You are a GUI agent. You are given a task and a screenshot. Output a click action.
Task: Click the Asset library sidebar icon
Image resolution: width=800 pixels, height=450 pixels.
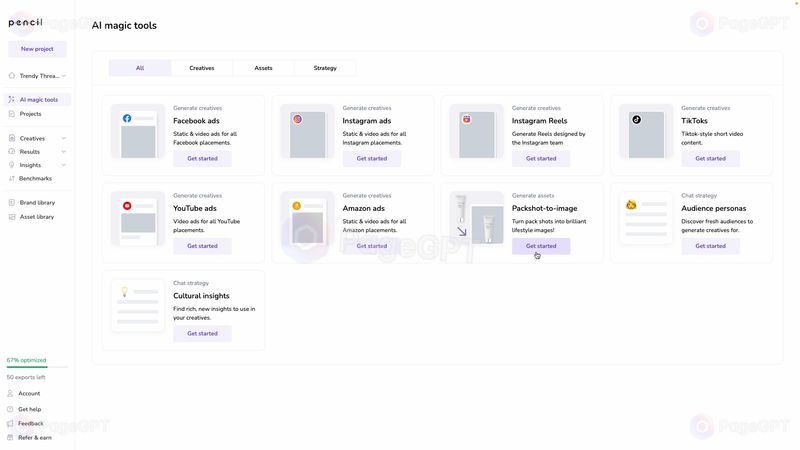tap(11, 217)
